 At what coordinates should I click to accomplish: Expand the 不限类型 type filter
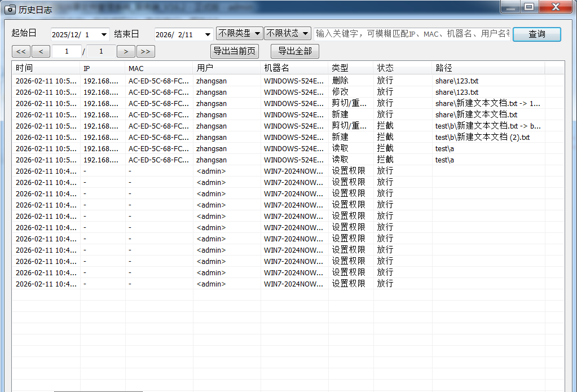[x=239, y=33]
